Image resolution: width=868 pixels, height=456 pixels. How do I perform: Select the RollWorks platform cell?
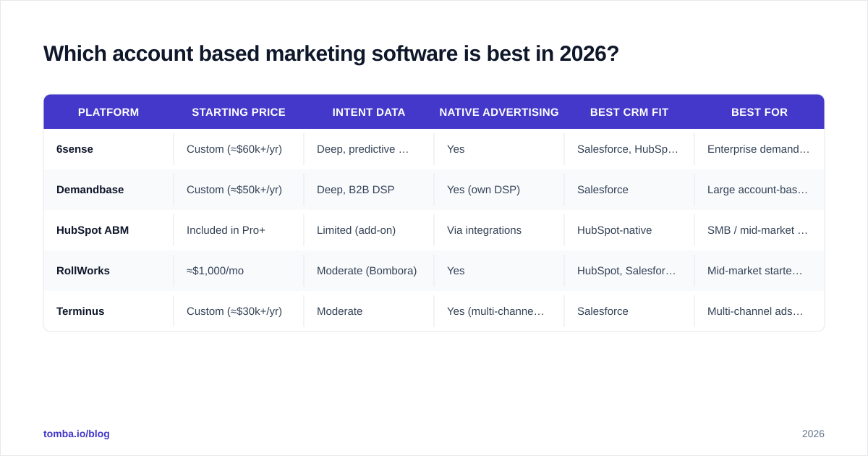pos(109,271)
